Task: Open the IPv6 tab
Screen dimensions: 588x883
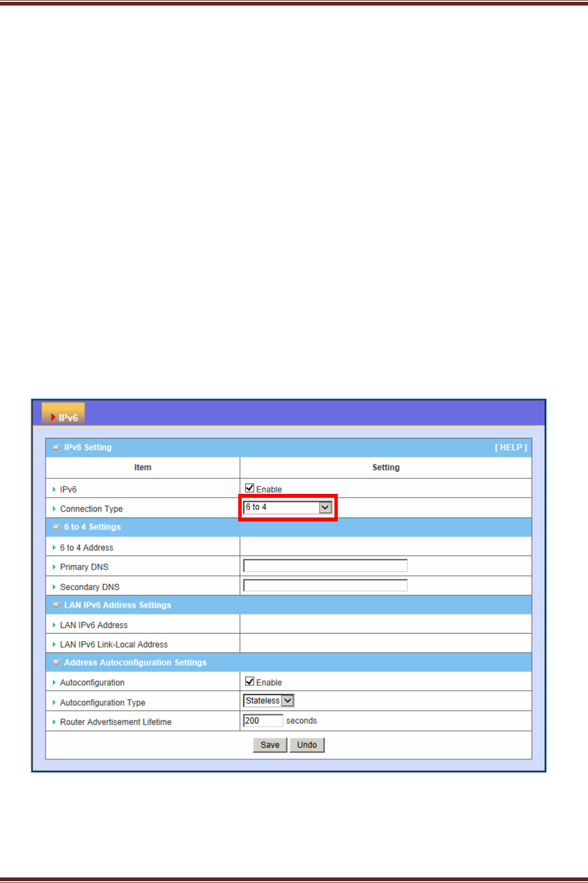Action: click(x=63, y=414)
